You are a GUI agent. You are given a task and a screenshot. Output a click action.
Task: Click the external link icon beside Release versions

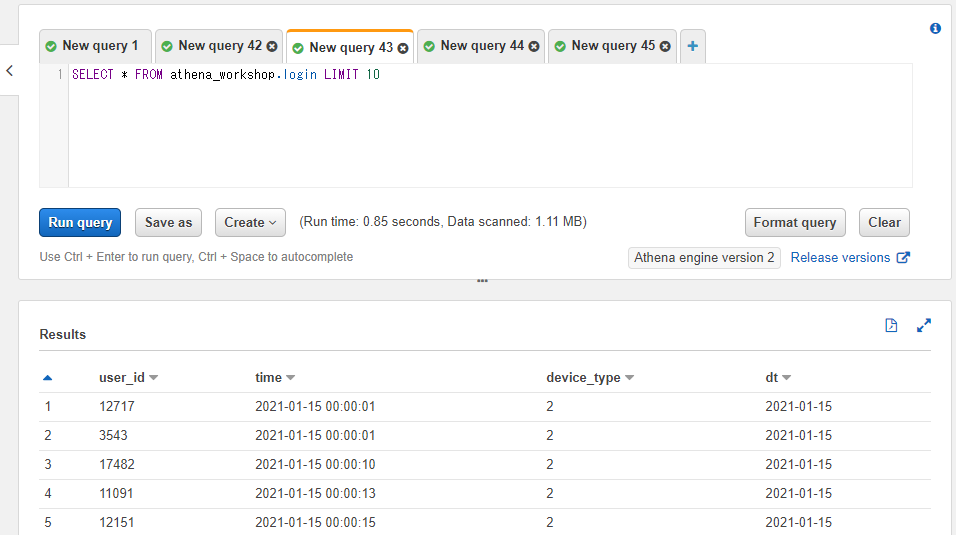(904, 257)
